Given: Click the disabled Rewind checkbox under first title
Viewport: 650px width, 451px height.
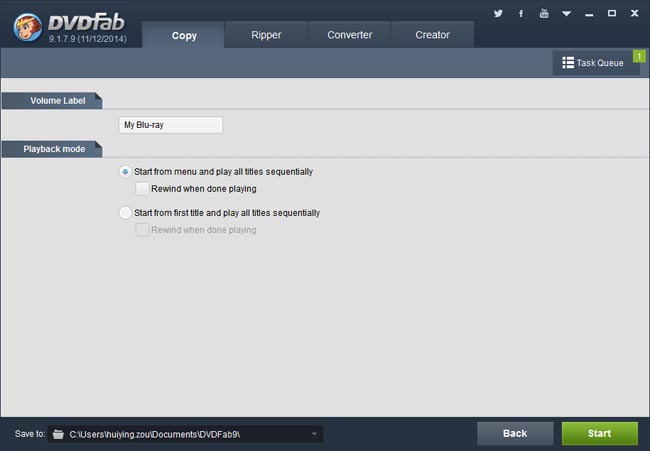Looking at the screenshot, I should point(142,230).
